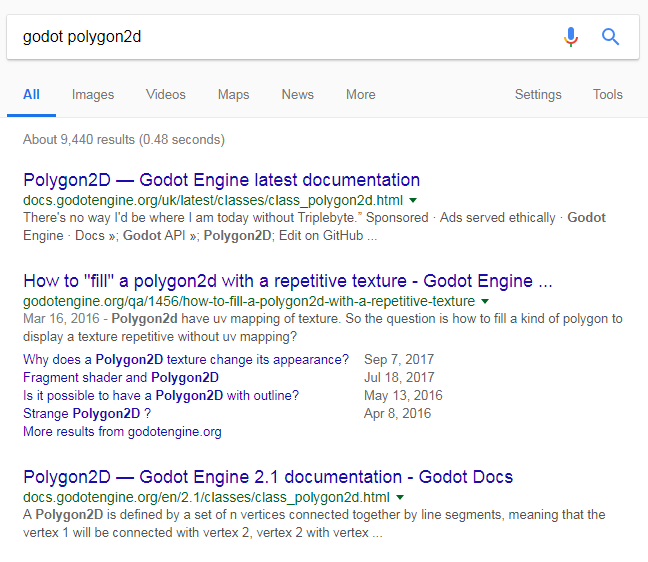Click the May 13, 2016 date
Viewport: 648px width, 562px height.
403,395
